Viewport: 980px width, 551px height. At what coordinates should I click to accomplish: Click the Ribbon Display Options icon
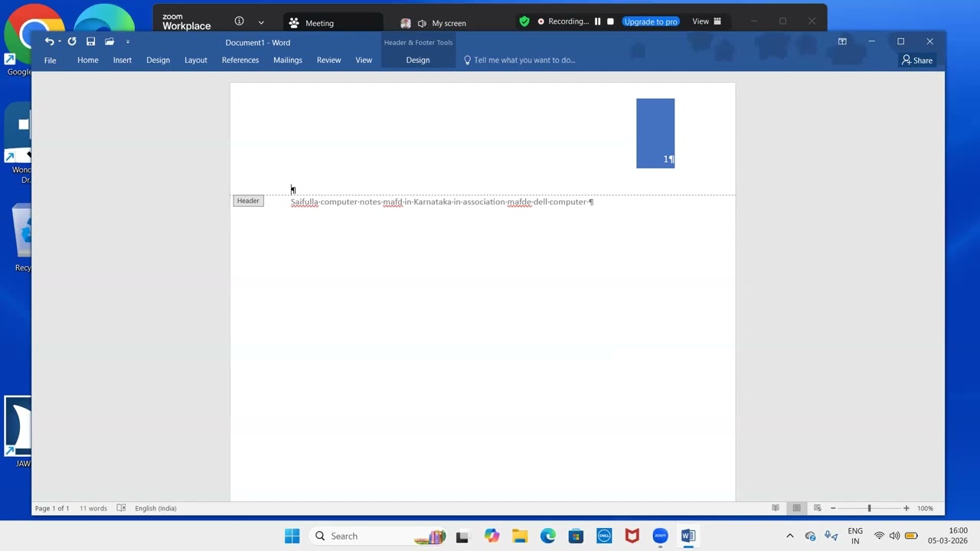pos(842,41)
